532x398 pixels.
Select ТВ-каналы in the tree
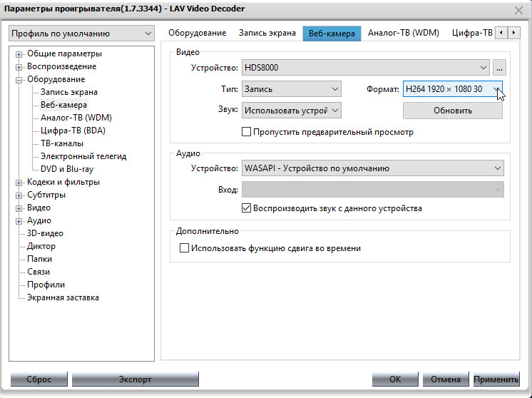pos(63,143)
